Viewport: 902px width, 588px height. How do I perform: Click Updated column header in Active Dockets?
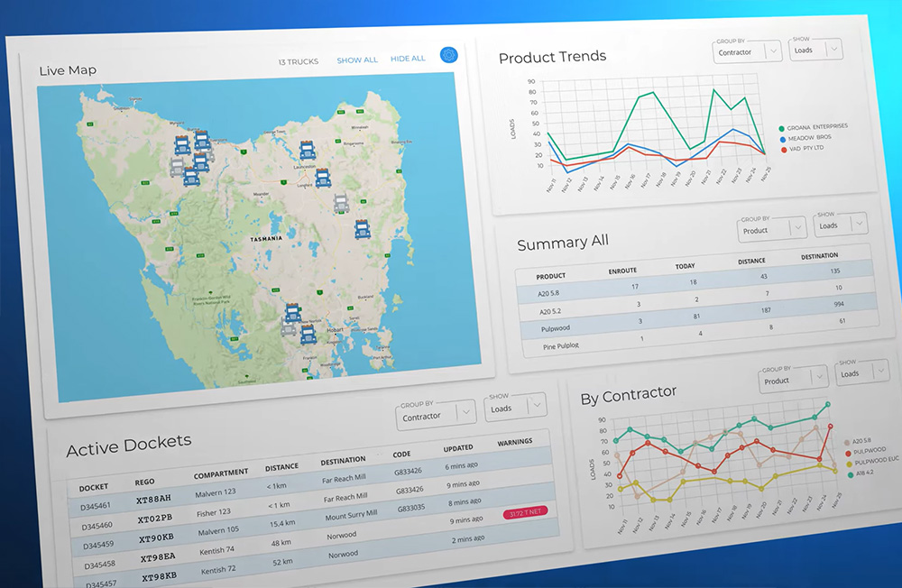(458, 449)
